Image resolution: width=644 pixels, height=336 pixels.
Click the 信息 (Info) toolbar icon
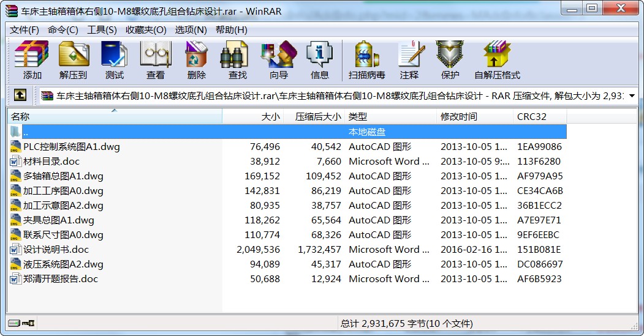[319, 54]
